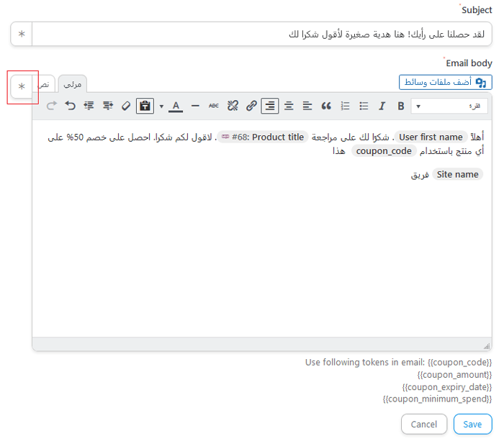Toggle Align right icon
This screenshot has height=444, width=504.
(x=270, y=106)
